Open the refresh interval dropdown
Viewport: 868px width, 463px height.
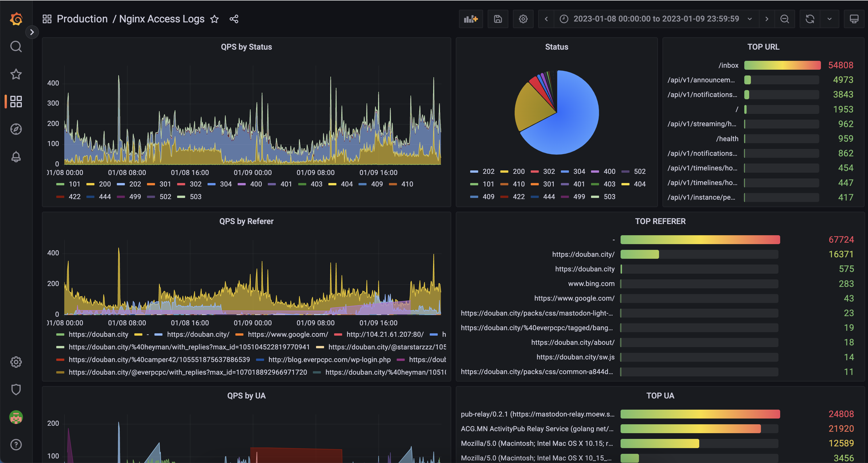point(829,19)
